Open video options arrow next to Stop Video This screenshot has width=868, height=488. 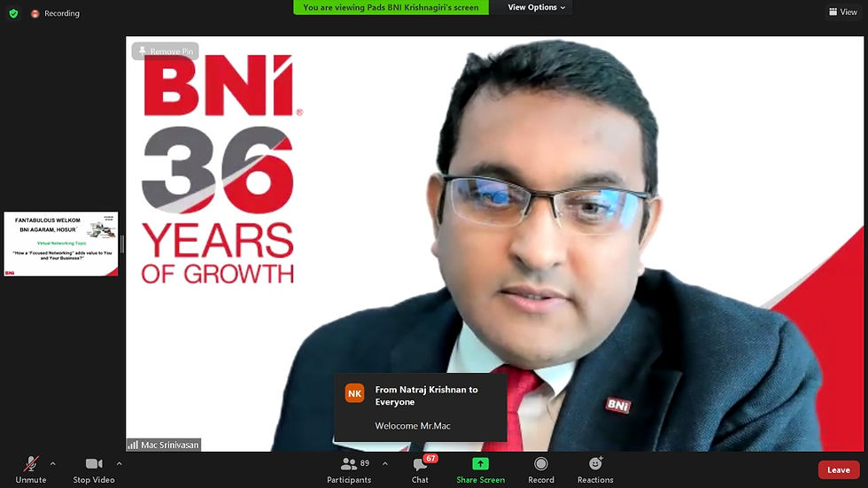[x=119, y=464]
